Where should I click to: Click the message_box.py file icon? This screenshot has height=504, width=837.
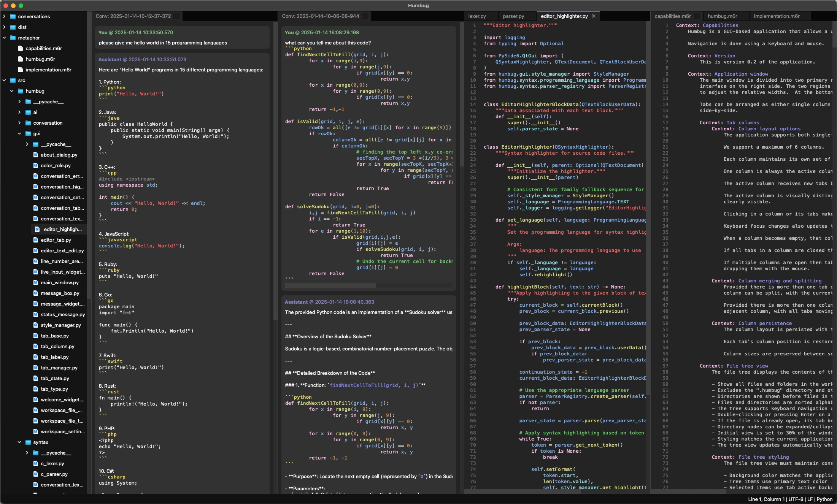36,293
